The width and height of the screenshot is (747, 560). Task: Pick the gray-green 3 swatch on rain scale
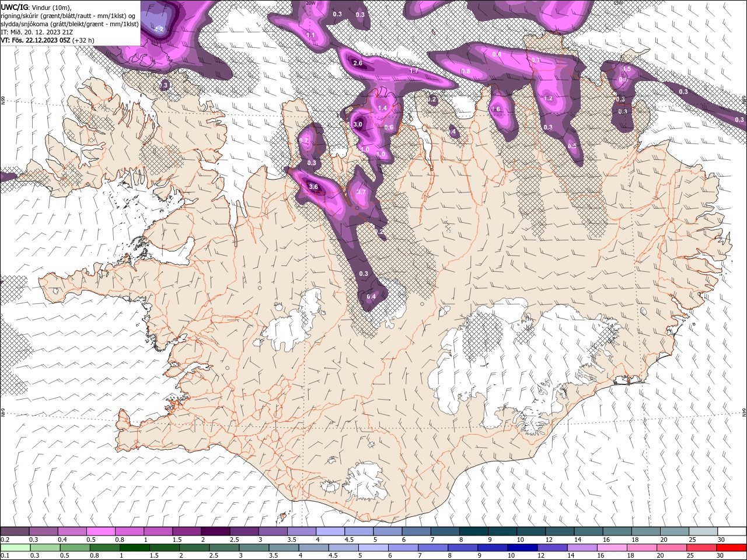pos(254,548)
